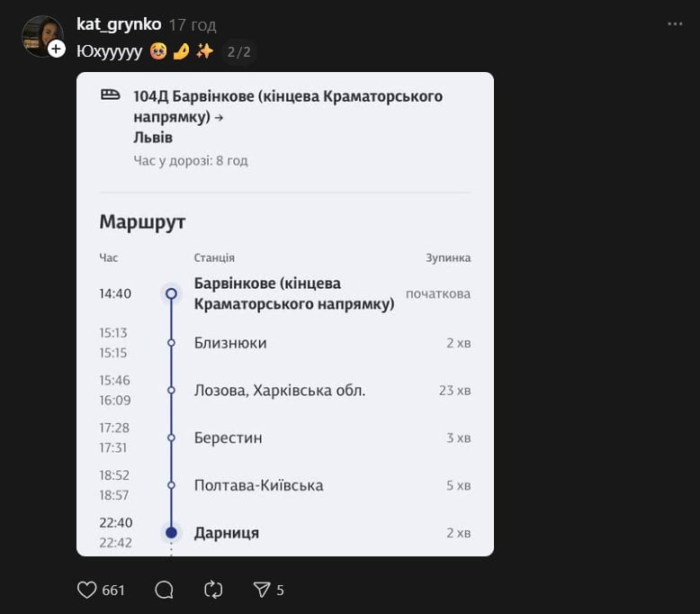Follow kat_grynko via plus badge on avatar
The height and width of the screenshot is (614, 700).
pos(57,49)
